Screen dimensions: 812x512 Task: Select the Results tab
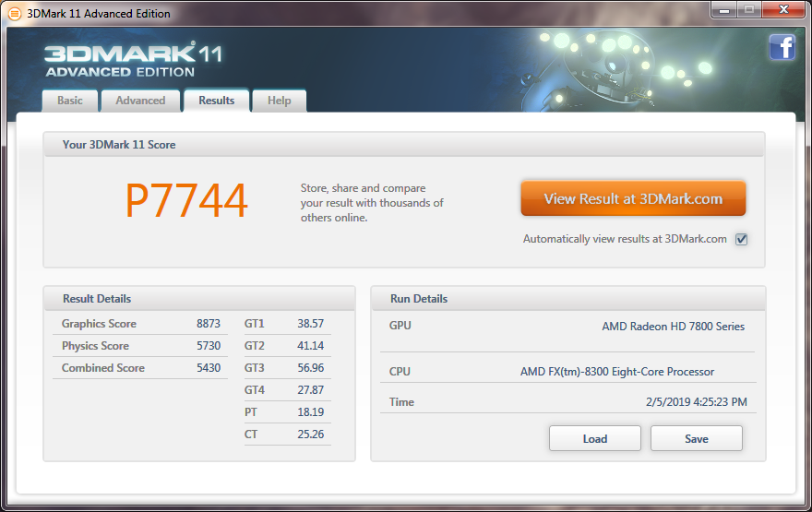[x=217, y=101]
